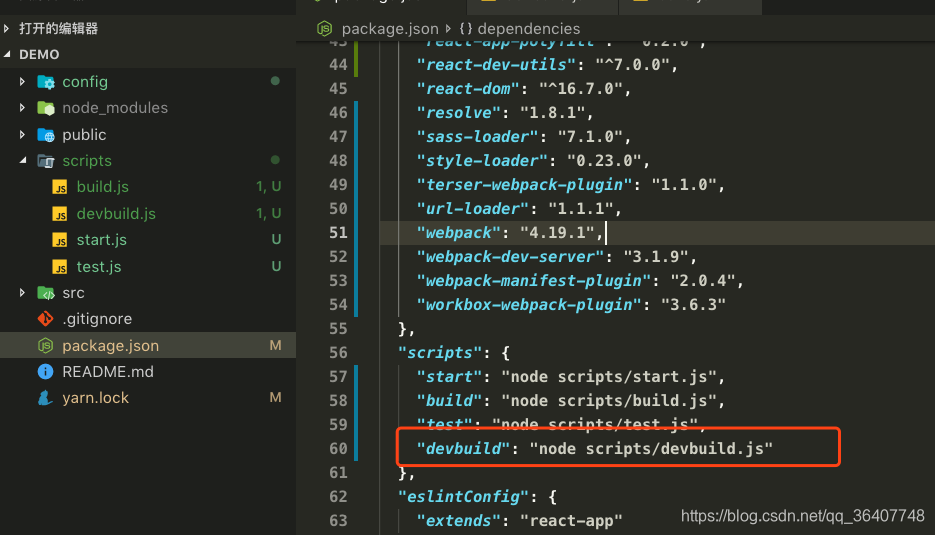935x535 pixels.
Task: Click the JS icon of start.js
Action: coord(60,240)
